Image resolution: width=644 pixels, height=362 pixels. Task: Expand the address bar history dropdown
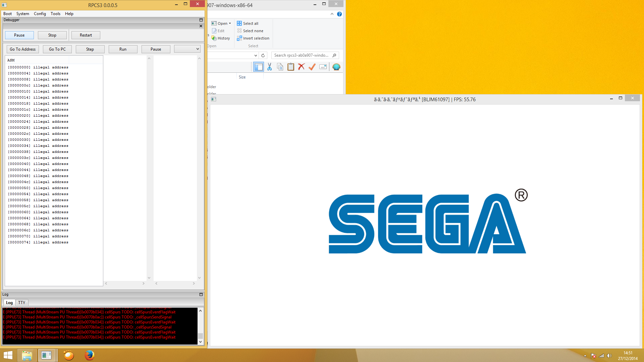256,55
